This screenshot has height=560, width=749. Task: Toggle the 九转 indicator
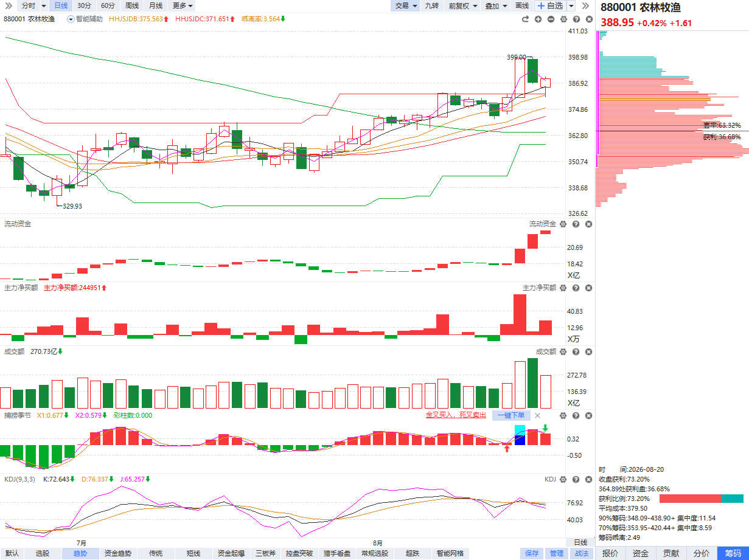431,5
